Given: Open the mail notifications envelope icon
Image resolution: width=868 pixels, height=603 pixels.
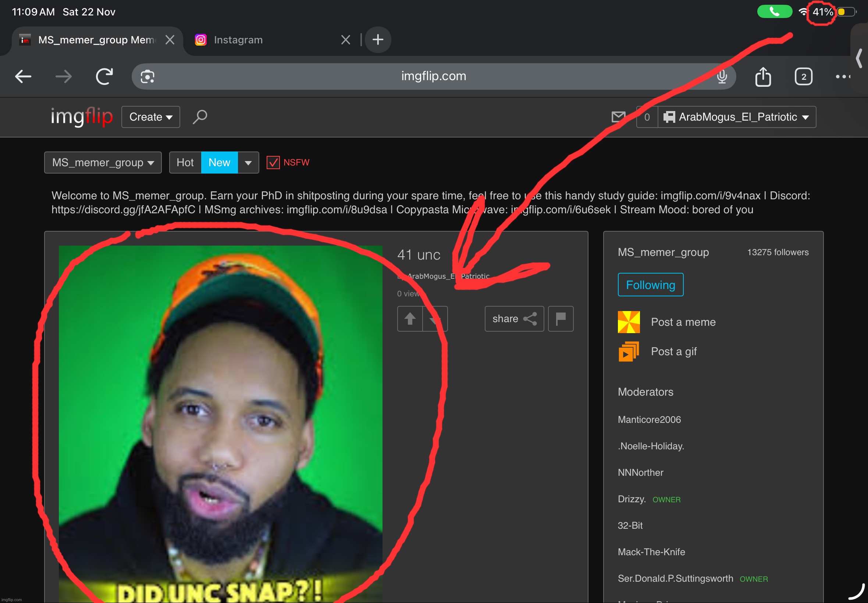Looking at the screenshot, I should (618, 117).
